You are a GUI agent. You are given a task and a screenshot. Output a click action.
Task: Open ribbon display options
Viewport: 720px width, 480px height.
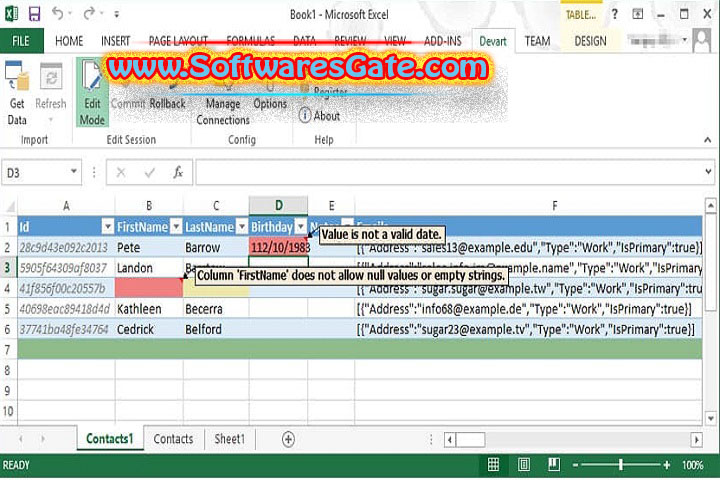638,14
